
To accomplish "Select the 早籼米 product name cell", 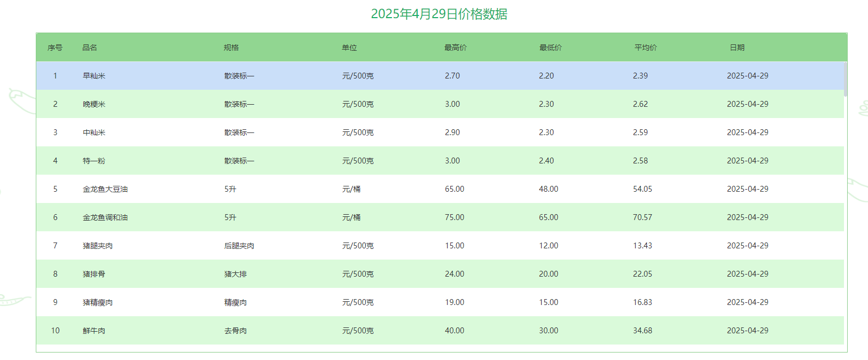I will tap(94, 76).
